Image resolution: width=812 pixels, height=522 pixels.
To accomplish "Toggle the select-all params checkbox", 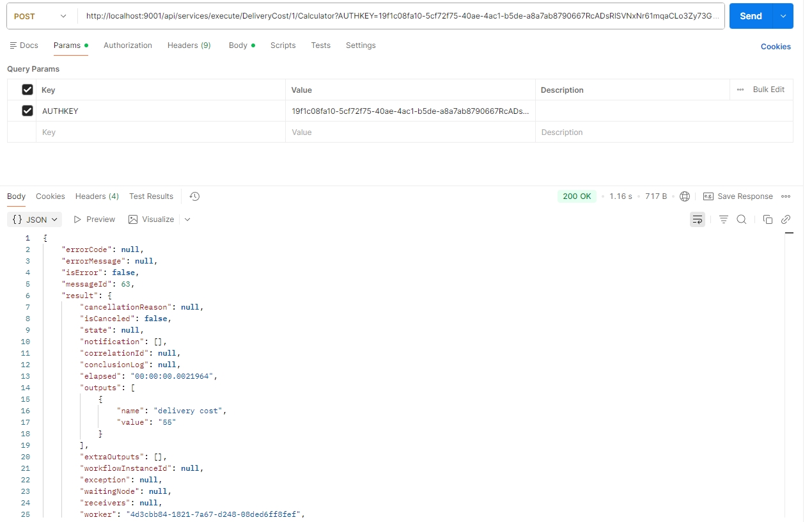I will [x=27, y=90].
